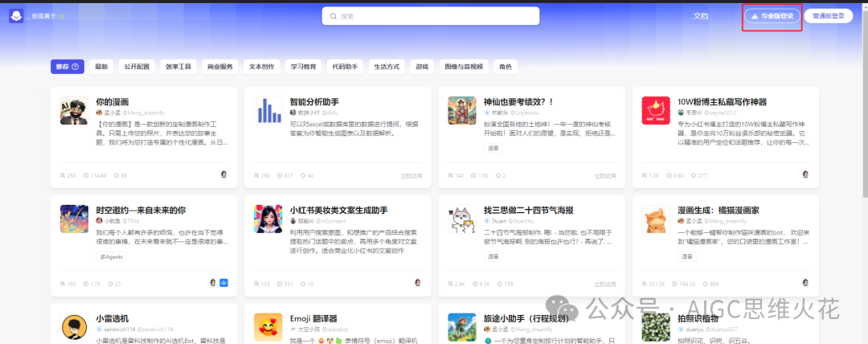Screen dimensions: 868x344
Task: Switch to the 图像与音视频 tab
Action: (464, 67)
